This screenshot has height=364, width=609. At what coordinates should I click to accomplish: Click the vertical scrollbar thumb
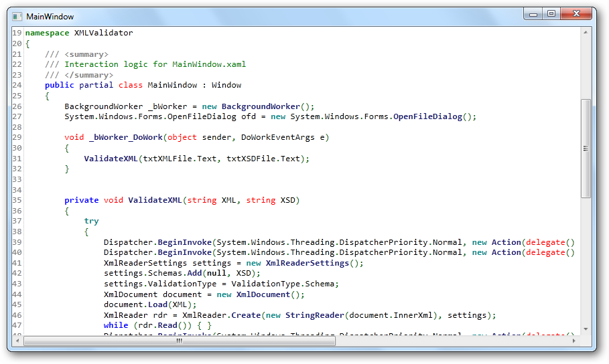[x=586, y=149]
